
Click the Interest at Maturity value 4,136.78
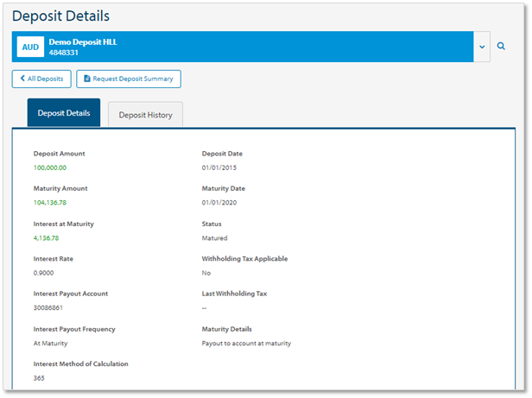(x=47, y=237)
